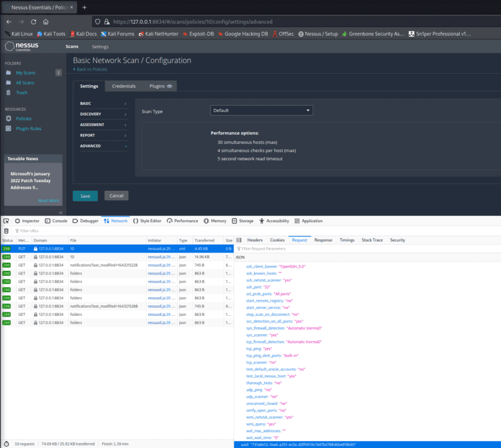Open the My Scans folder icon
501x448 pixels.
[x=9, y=73]
